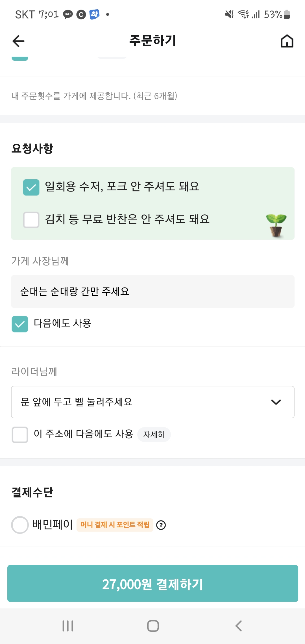The image size is (305, 644).
Task: Tap the back arrow in the header
Action: click(19, 41)
